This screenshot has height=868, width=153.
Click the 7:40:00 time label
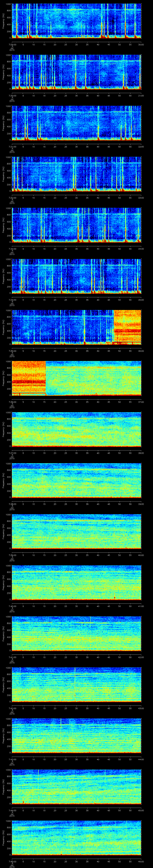click(12, 606)
